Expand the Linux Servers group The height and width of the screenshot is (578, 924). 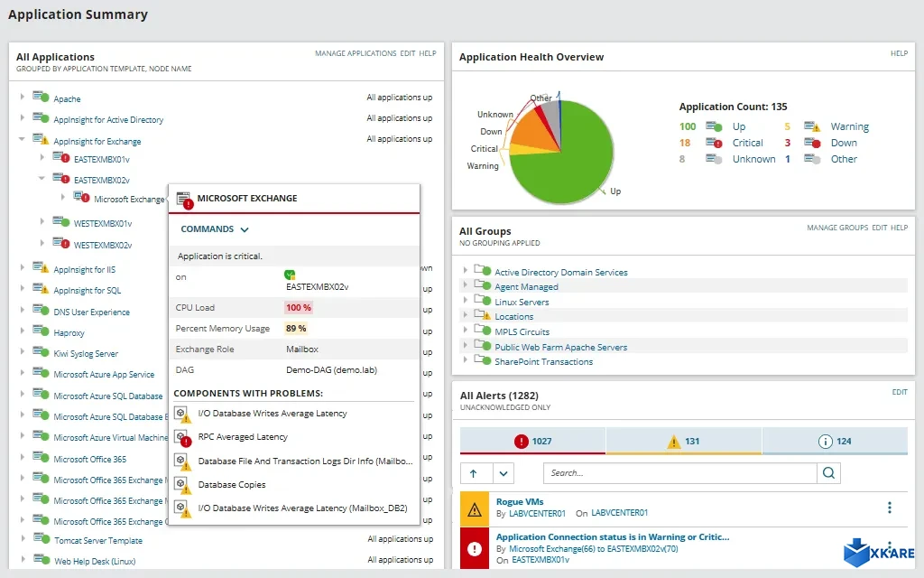pyautogui.click(x=465, y=300)
